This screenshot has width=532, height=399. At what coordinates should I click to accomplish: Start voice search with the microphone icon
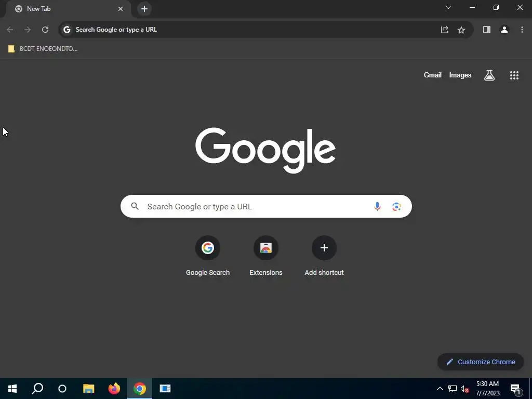(x=377, y=206)
